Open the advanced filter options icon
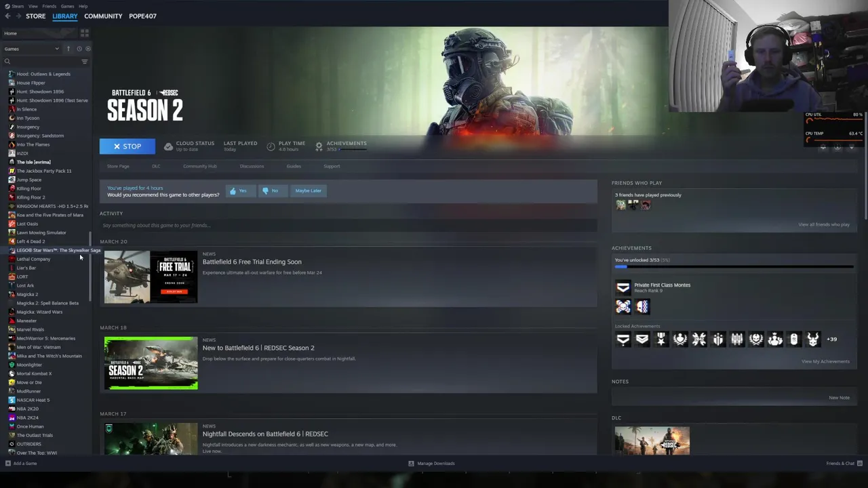The height and width of the screenshot is (488, 868). [85, 62]
